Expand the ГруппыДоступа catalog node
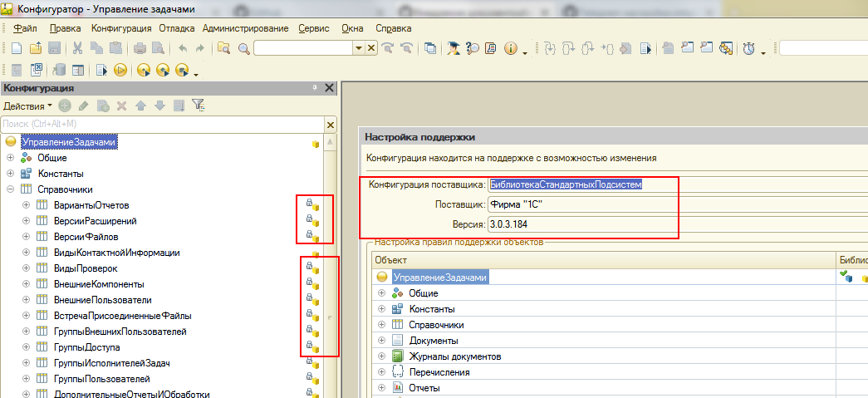This screenshot has height=398, width=868. [26, 347]
